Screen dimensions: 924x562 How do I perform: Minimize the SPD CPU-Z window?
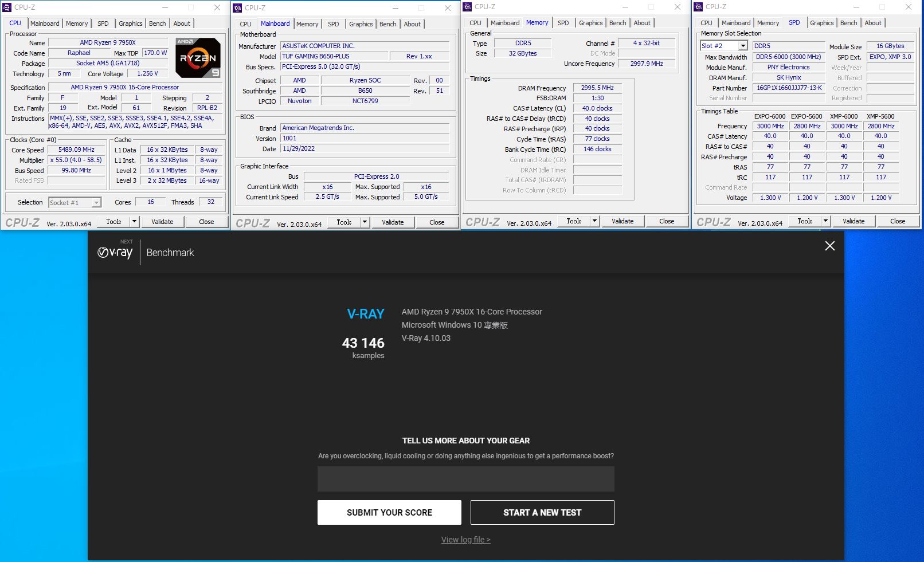856,7
